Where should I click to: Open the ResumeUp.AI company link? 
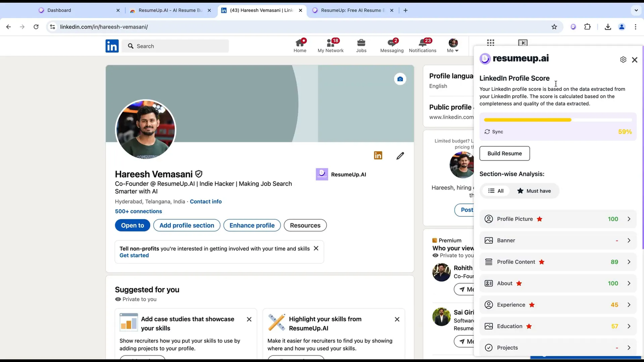(341, 174)
